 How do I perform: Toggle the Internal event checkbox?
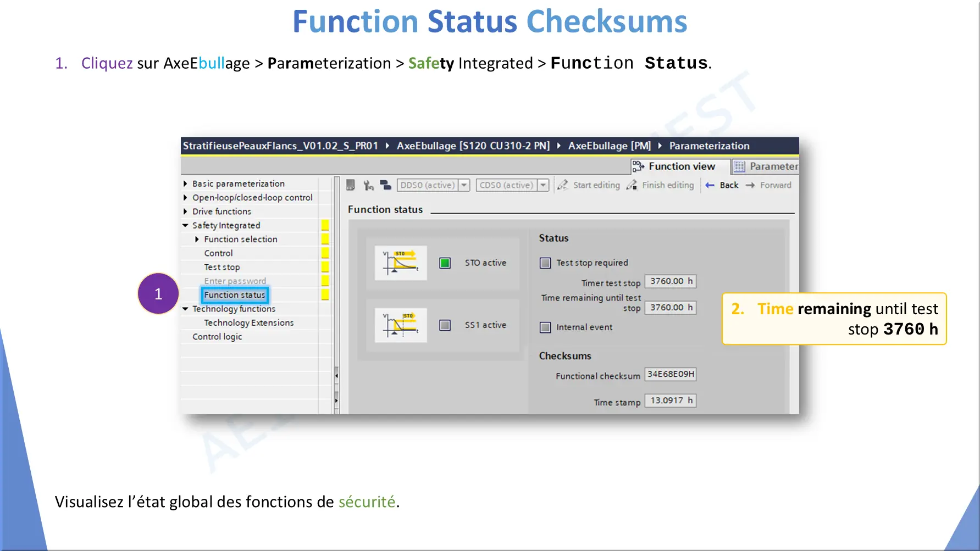545,327
